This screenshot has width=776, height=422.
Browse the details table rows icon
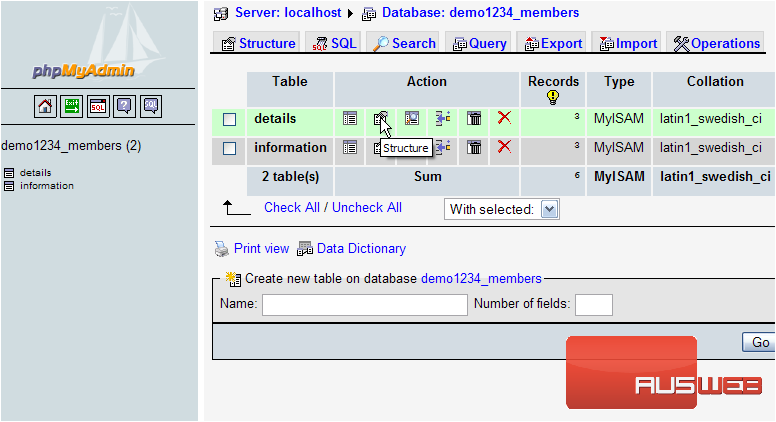350,118
